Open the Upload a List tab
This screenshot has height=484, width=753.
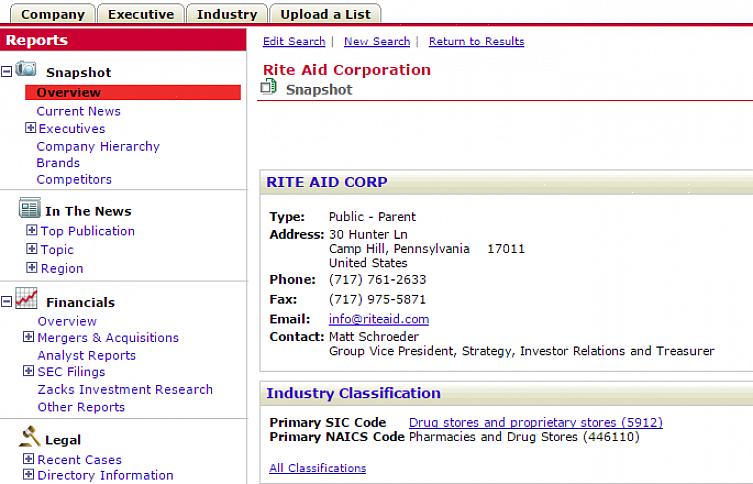click(x=325, y=14)
